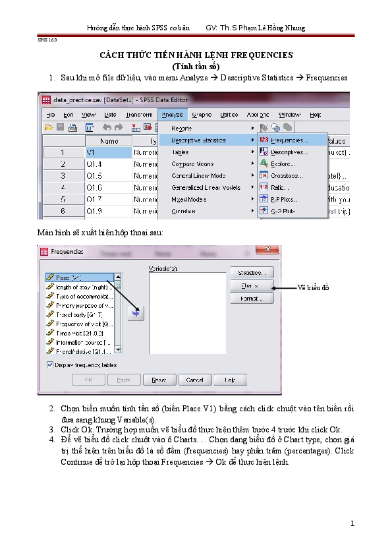Click the Undo arrow in SPSS toolbar
392x555 pixels.
pos(107,127)
